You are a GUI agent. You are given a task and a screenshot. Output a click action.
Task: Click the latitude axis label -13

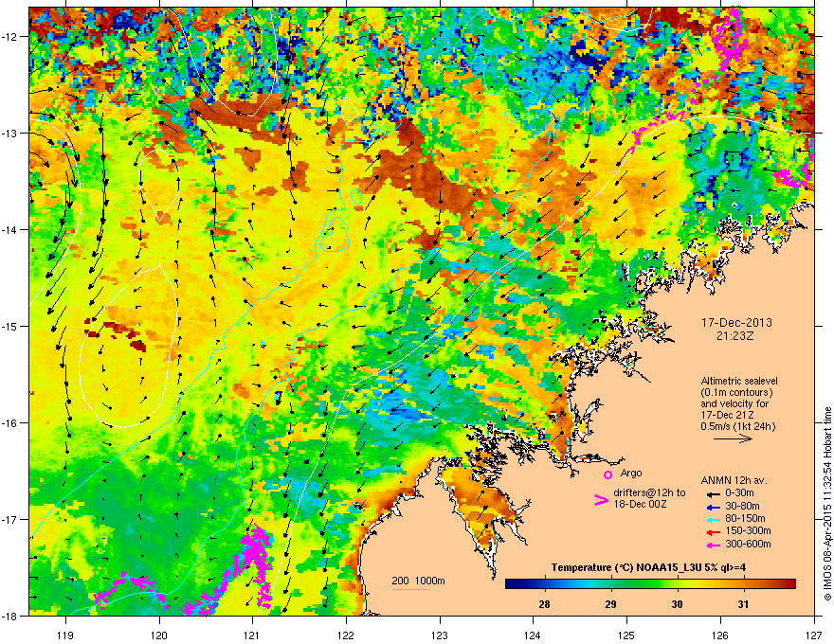pos(9,133)
